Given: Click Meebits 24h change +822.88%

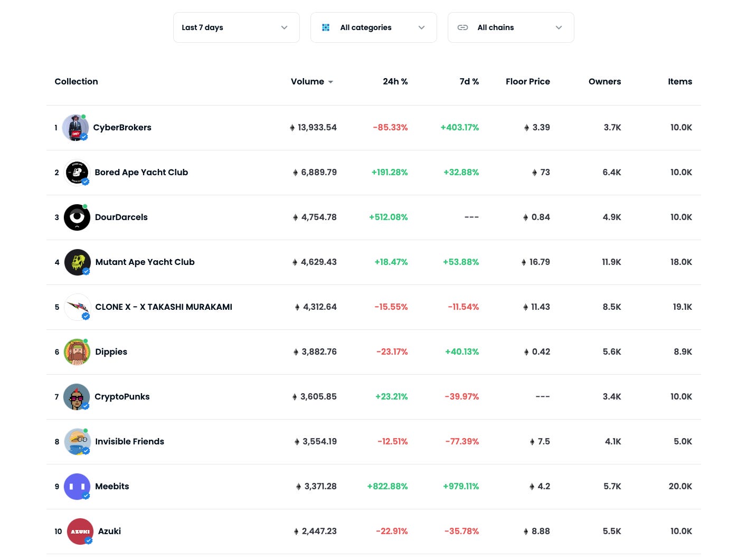Looking at the screenshot, I should (x=388, y=486).
